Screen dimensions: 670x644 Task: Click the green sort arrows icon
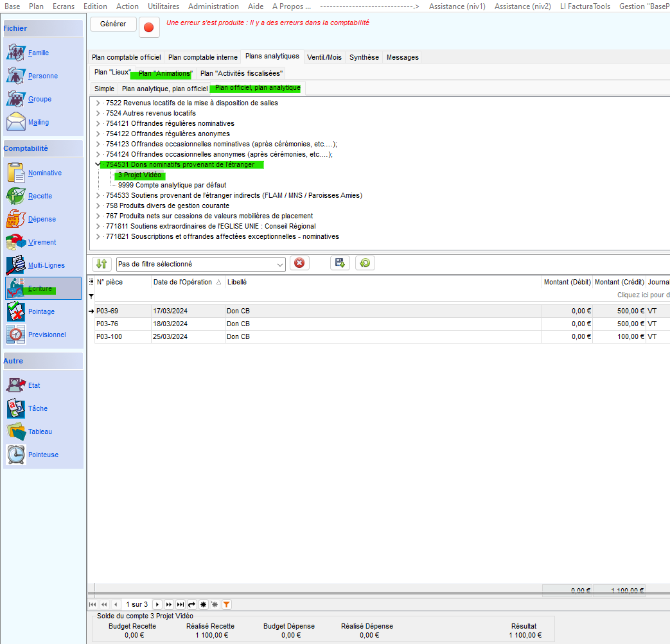pos(101,263)
